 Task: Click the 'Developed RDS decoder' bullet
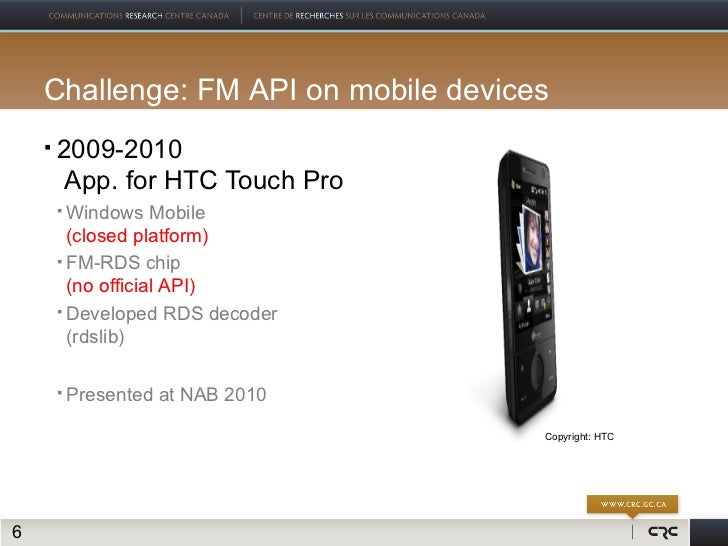pyautogui.click(x=172, y=314)
